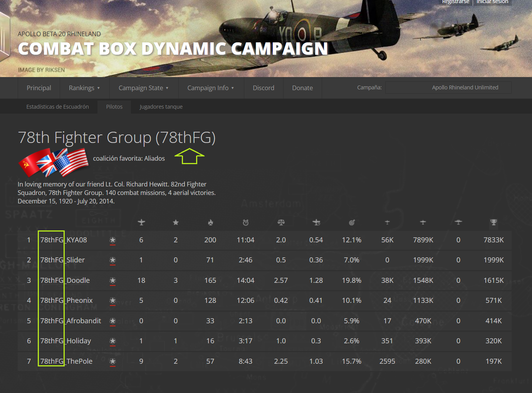Expand the Campaign State dropdown

tap(144, 88)
